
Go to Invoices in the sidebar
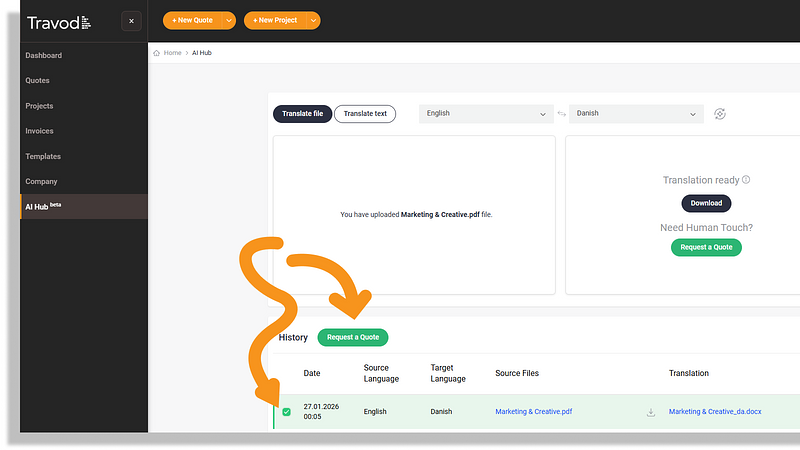point(40,131)
